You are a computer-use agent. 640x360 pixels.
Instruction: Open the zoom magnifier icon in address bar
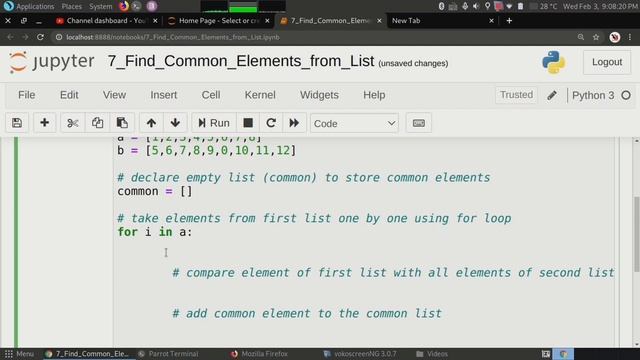tap(581, 37)
